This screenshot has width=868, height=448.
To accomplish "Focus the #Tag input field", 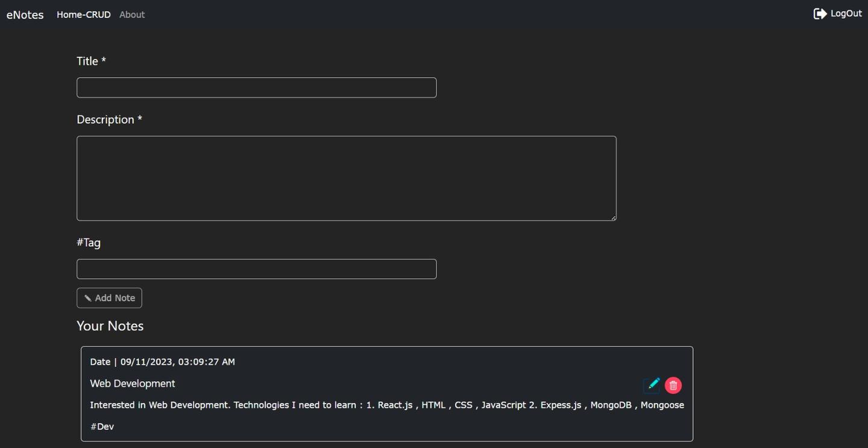I will tap(256, 269).
